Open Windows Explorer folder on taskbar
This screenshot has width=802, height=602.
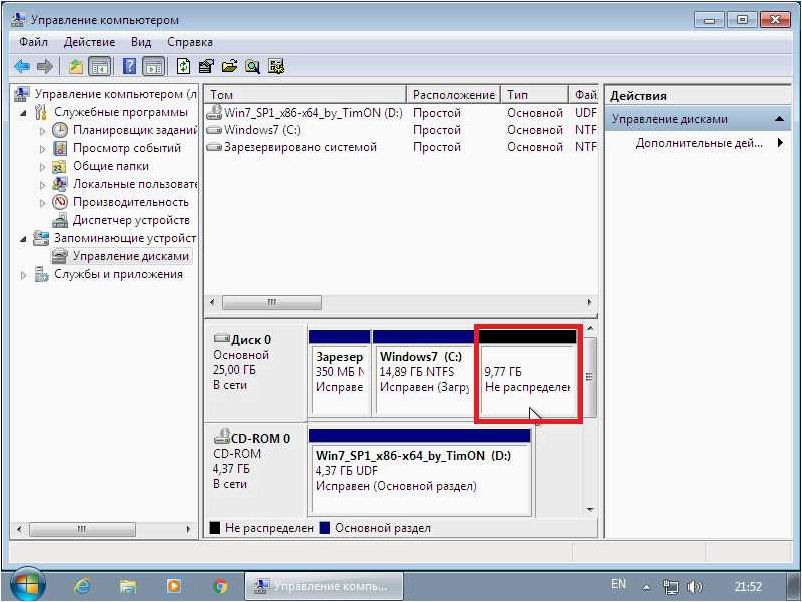click(127, 586)
